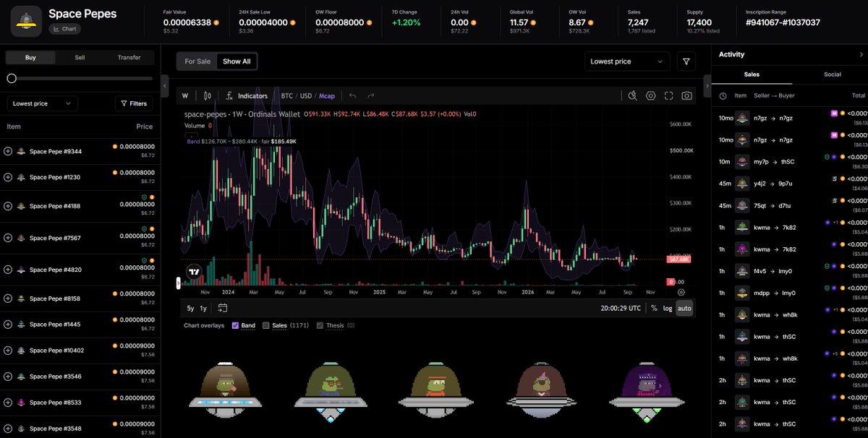Select Space Pepe #3546 row

80,377
